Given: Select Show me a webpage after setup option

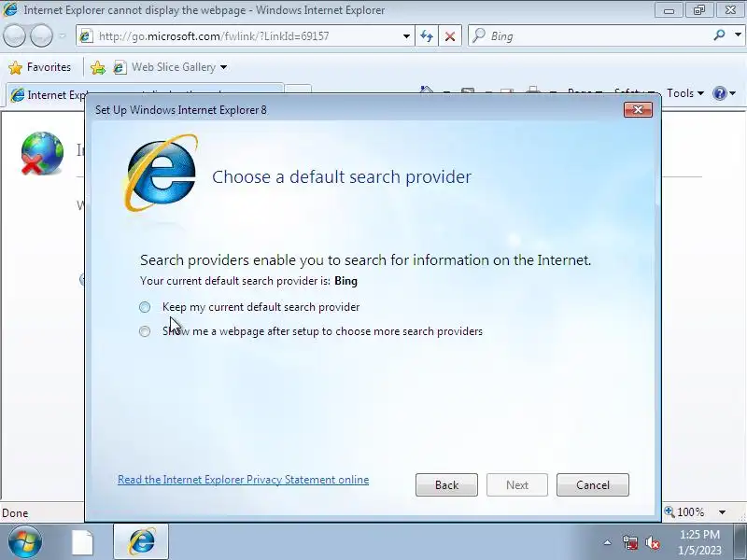Looking at the screenshot, I should (x=145, y=331).
